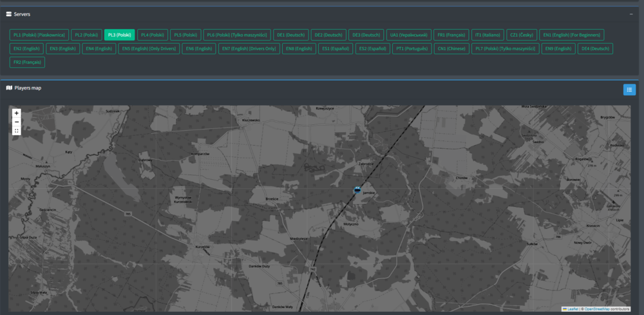The height and width of the screenshot is (315, 644).
Task: Select the PL7 (Polski) [Tylko maszyniści] server
Action: 505,48
